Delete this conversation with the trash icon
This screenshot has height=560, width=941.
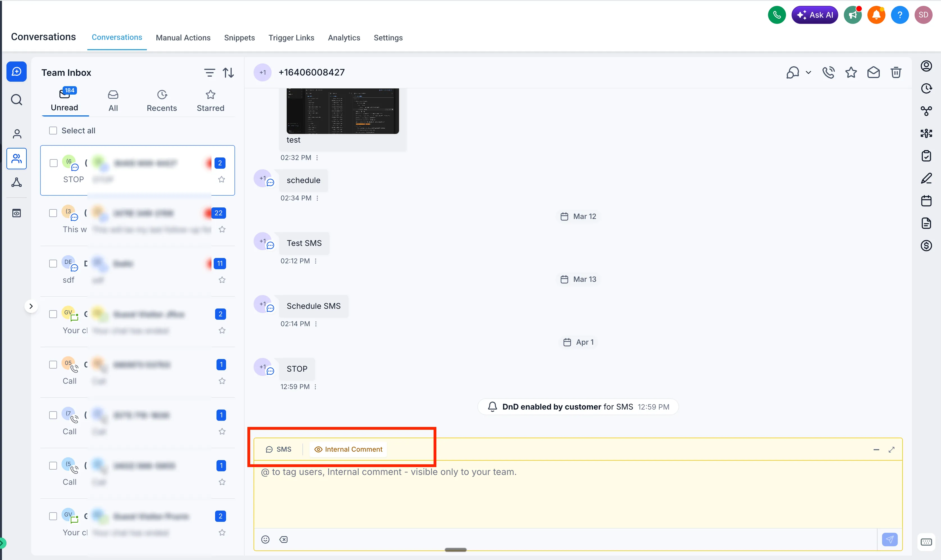point(896,72)
